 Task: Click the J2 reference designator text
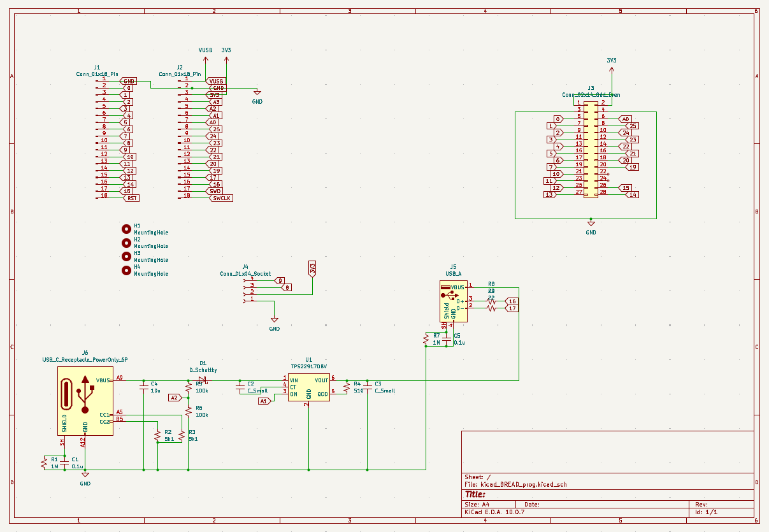[180, 66]
